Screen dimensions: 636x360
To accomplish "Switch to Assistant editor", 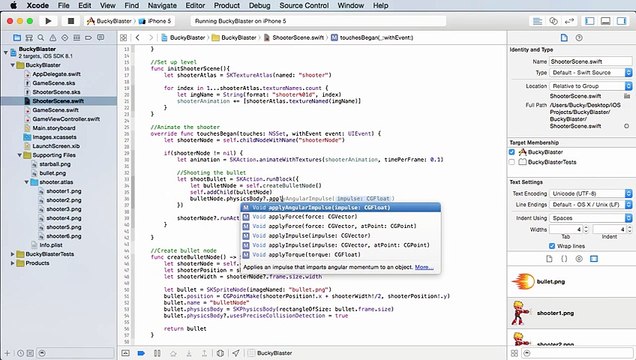I will [x=553, y=21].
